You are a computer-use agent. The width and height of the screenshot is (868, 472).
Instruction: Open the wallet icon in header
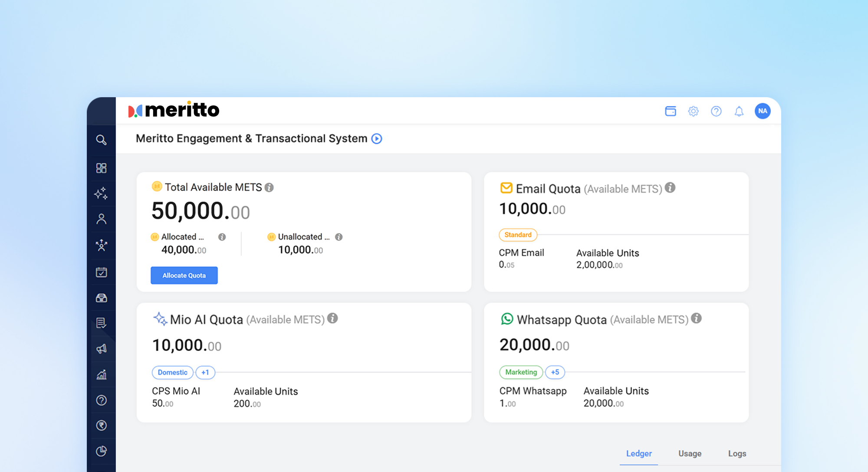point(671,111)
